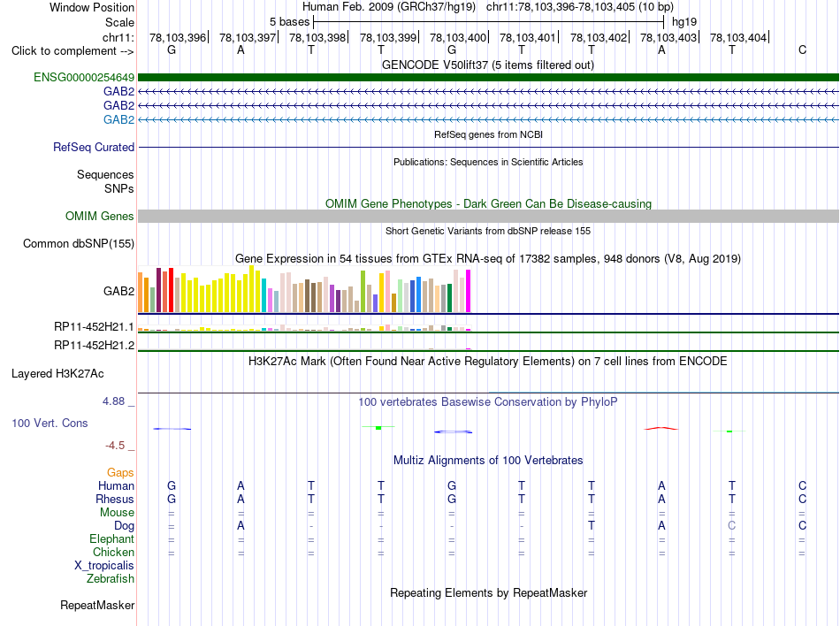The height and width of the screenshot is (626, 840).
Task: Click the OMIM Genes track label
Action: 100,217
